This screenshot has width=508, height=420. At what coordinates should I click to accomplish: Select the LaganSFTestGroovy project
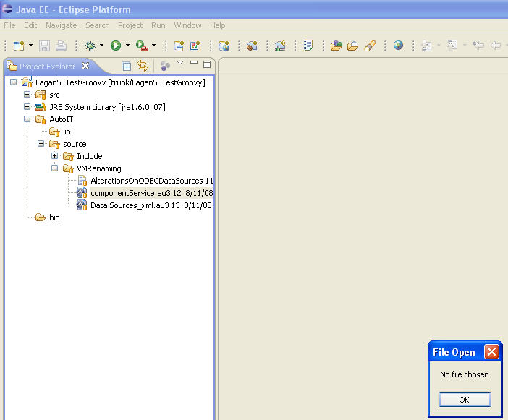point(120,82)
